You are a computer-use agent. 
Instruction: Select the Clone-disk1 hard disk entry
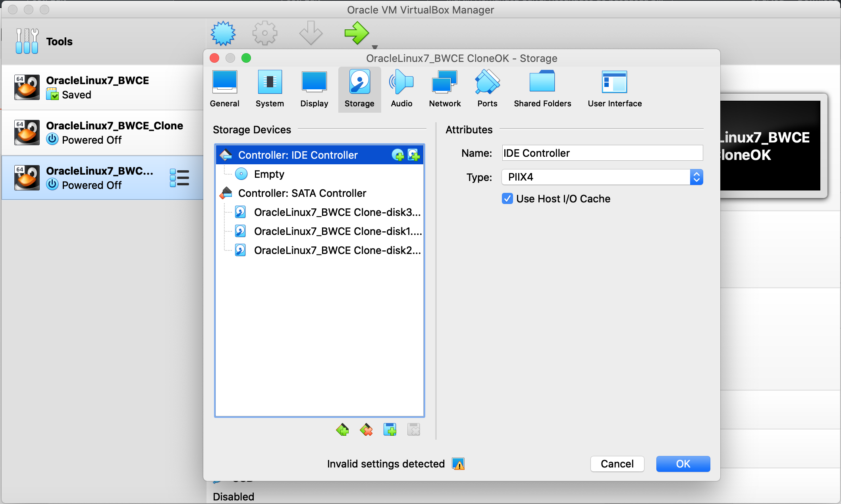(320, 231)
